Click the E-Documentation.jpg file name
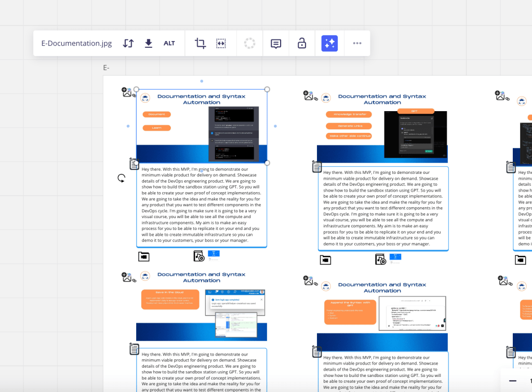Screen dimensions: 532x392 76,44
